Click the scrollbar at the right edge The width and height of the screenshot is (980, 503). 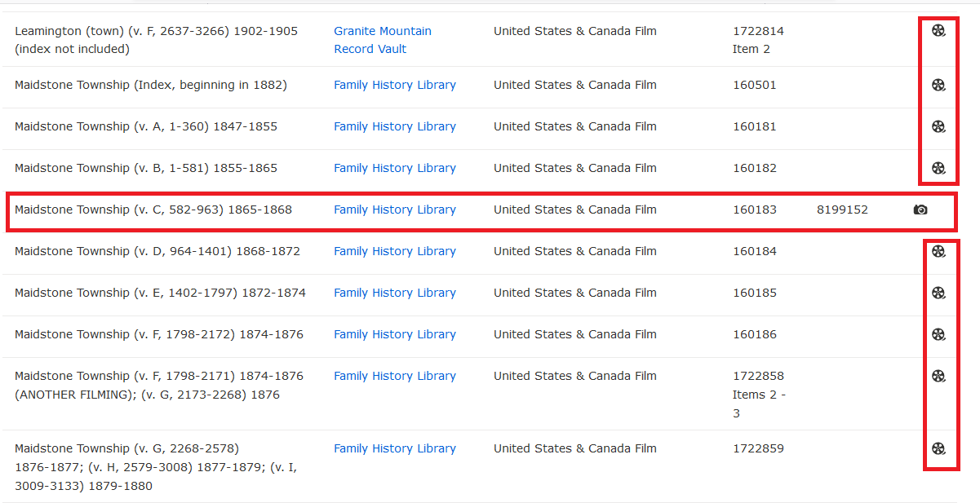[x=976, y=245]
